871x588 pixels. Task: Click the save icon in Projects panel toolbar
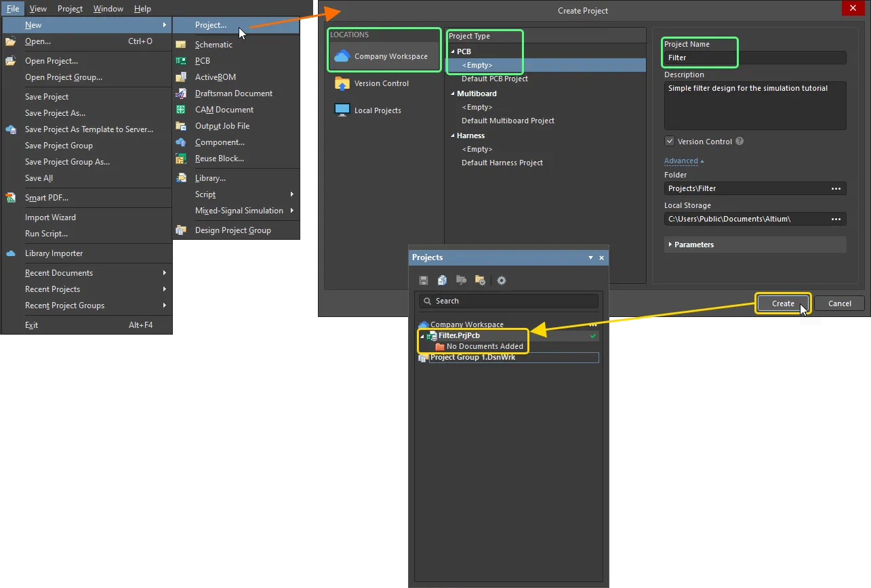tap(424, 280)
